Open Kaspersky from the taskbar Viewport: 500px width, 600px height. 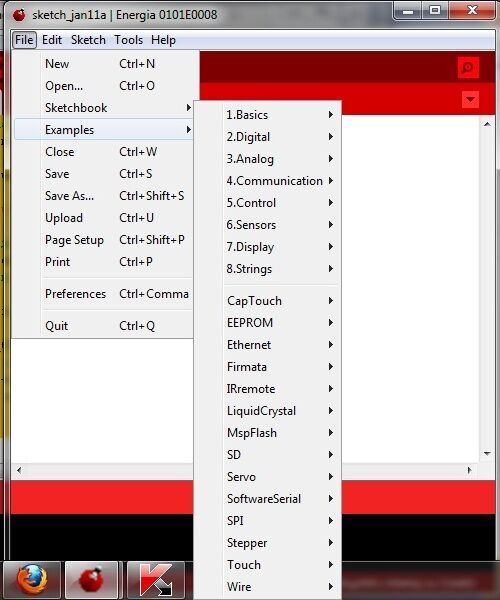156,580
